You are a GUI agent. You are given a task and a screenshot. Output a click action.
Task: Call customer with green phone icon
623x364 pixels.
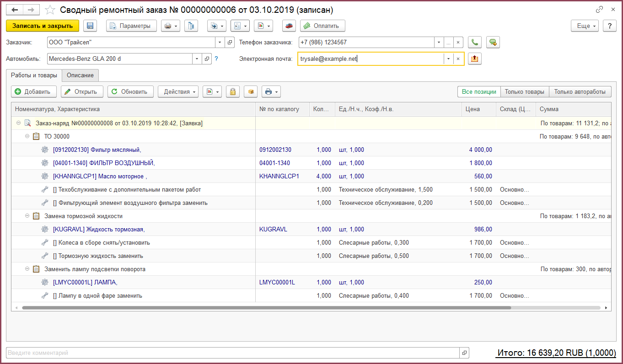click(475, 42)
